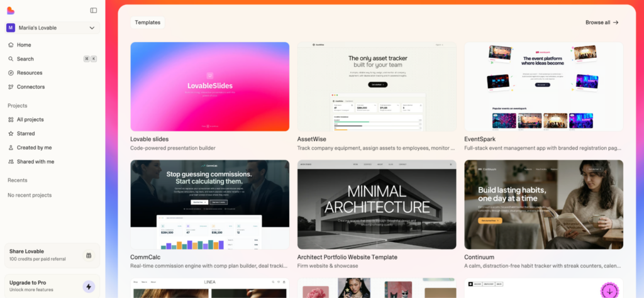644x298 pixels.
Task: Open Home in the sidebar
Action: 24,45
